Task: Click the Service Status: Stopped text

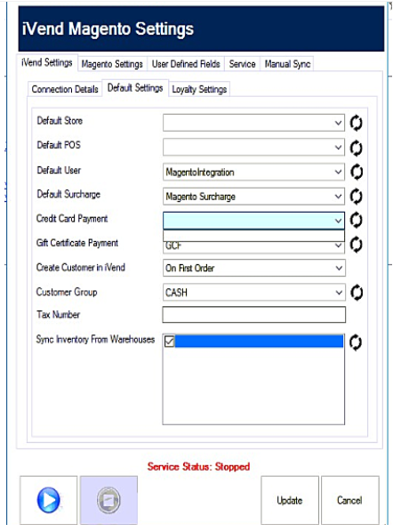Action: pos(198,467)
